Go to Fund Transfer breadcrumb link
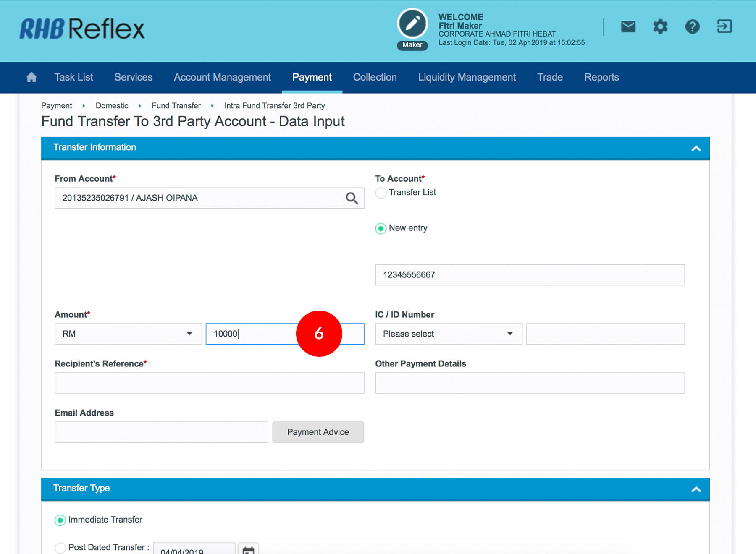 point(176,106)
